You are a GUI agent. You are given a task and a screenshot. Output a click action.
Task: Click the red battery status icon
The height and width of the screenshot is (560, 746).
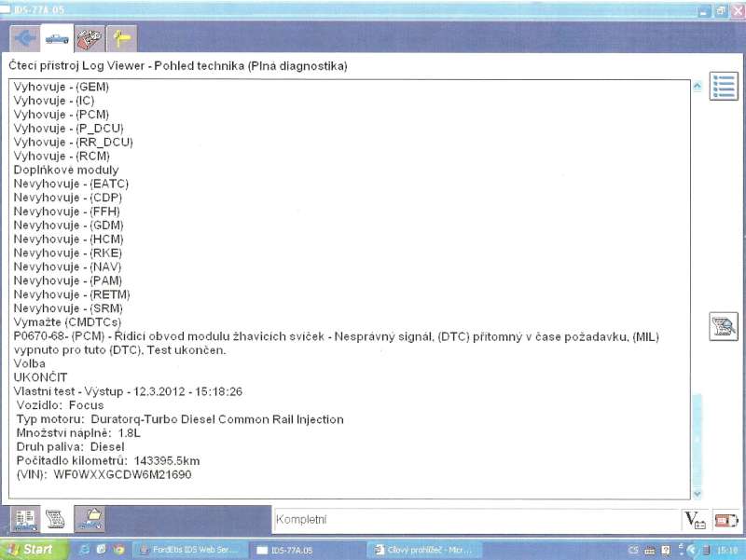point(725,520)
